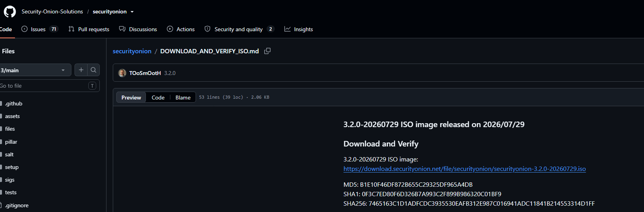The height and width of the screenshot is (212, 644).
Task: Expand the securityonion repository name dropdown arrow
Action: coord(132,12)
